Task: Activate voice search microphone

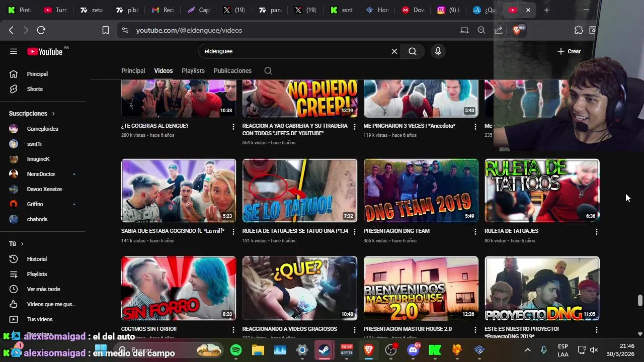Action: tap(438, 51)
